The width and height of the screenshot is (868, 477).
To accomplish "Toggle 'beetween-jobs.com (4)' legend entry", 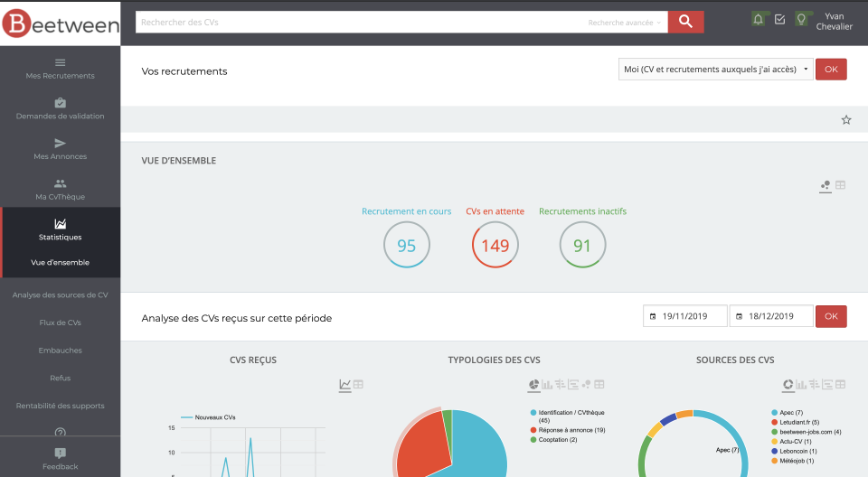I will (807, 432).
